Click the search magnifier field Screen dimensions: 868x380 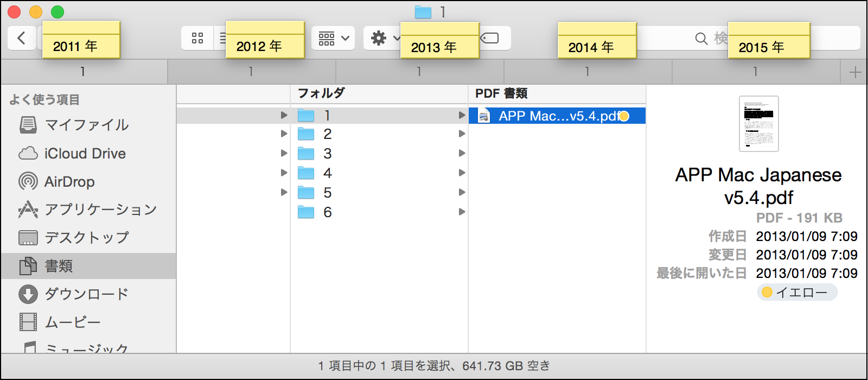pyautogui.click(x=701, y=39)
